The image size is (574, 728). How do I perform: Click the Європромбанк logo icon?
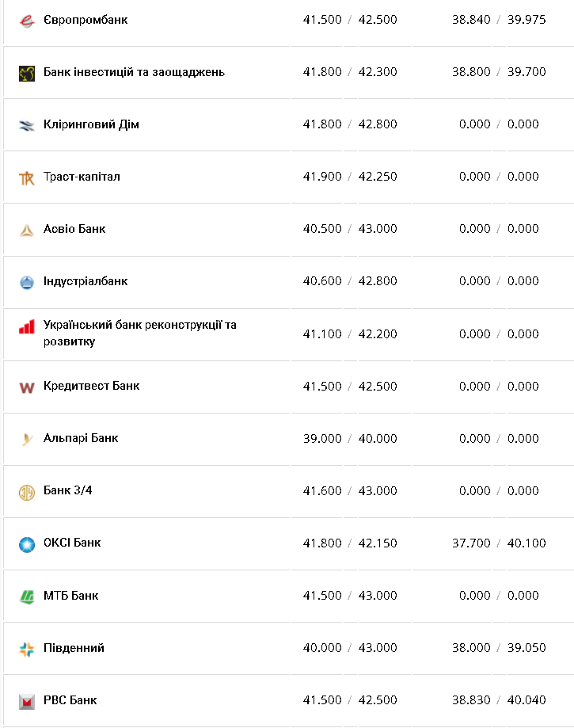[27, 21]
